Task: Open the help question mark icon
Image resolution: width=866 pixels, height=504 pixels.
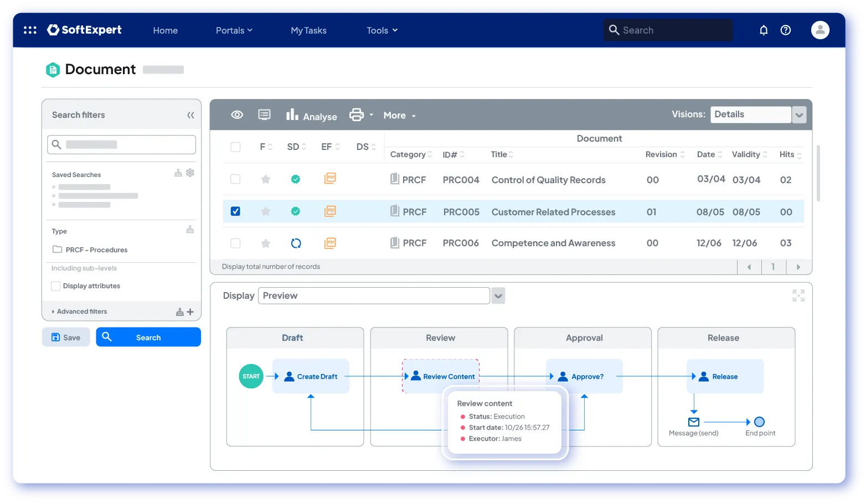Action: pyautogui.click(x=785, y=30)
